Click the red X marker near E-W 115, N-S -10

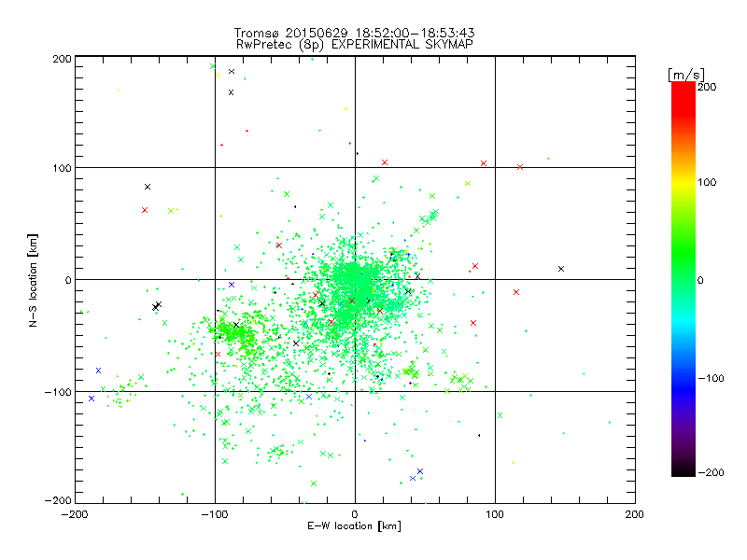point(516,292)
